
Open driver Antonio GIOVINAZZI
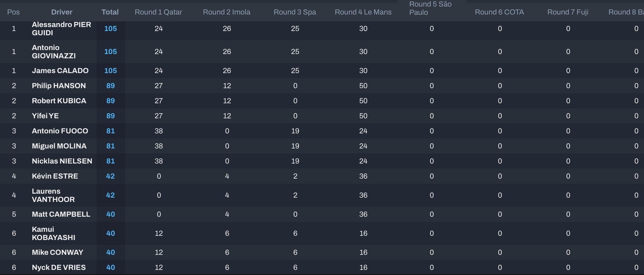(54, 51)
